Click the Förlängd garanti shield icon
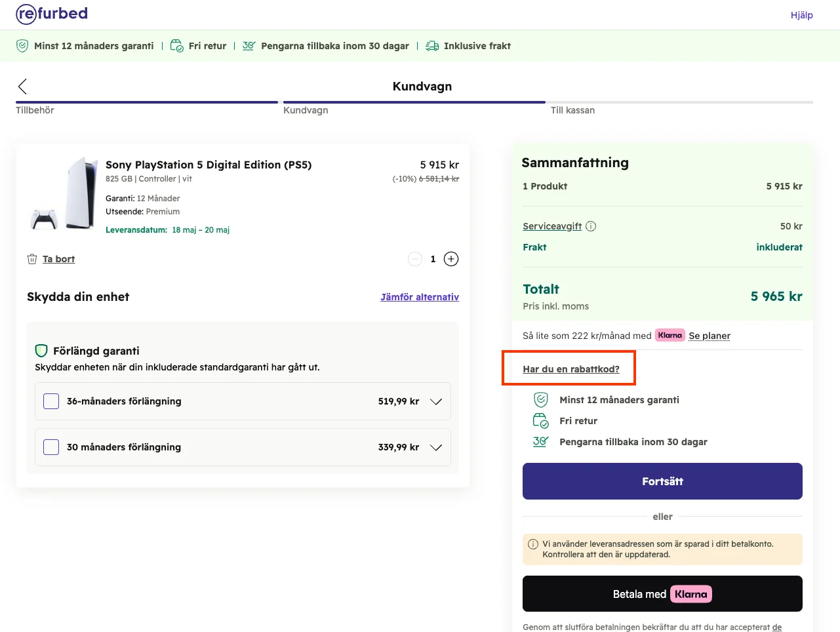The image size is (840, 632). point(41,351)
